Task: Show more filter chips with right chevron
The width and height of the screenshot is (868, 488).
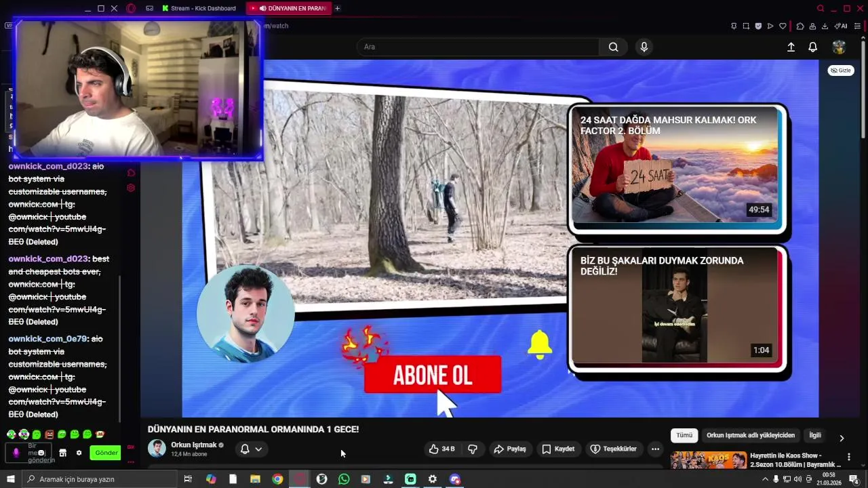Action: pyautogui.click(x=842, y=438)
